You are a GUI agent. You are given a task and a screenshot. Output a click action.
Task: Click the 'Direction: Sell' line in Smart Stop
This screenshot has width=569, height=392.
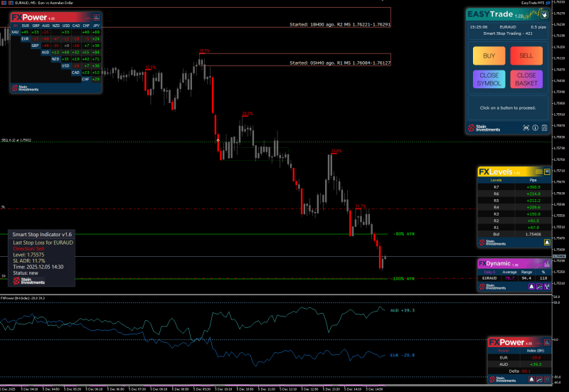tap(28, 248)
